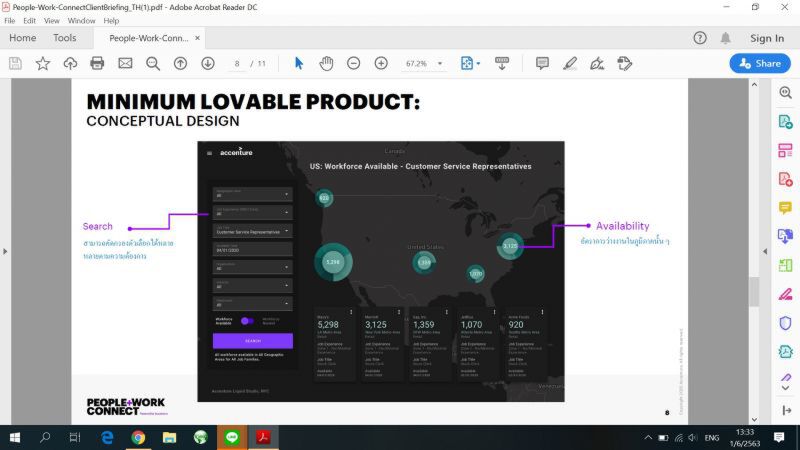Go to previous page arrow
The width and height of the screenshot is (800, 450).
(x=180, y=63)
